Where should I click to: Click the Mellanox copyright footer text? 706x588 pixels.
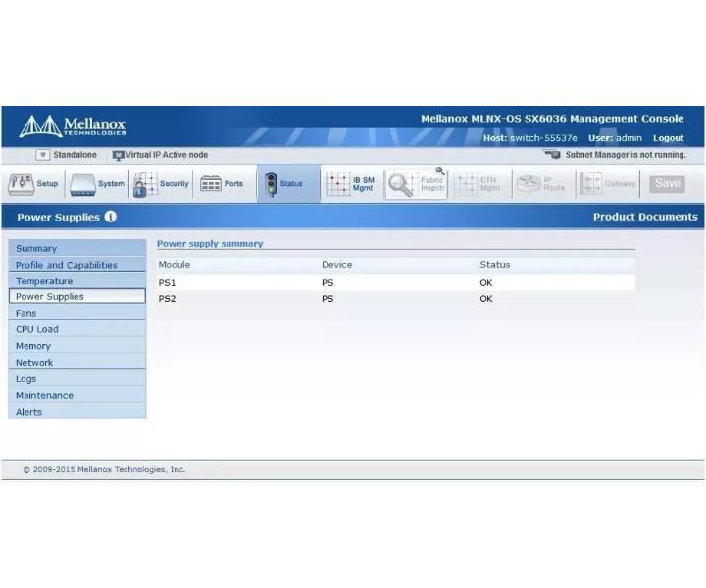pyautogui.click(x=104, y=469)
